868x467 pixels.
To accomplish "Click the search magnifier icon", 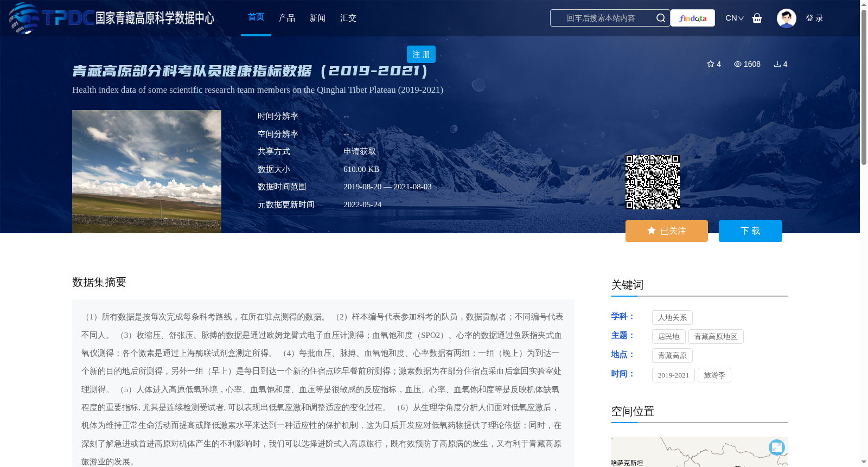I will [660, 18].
